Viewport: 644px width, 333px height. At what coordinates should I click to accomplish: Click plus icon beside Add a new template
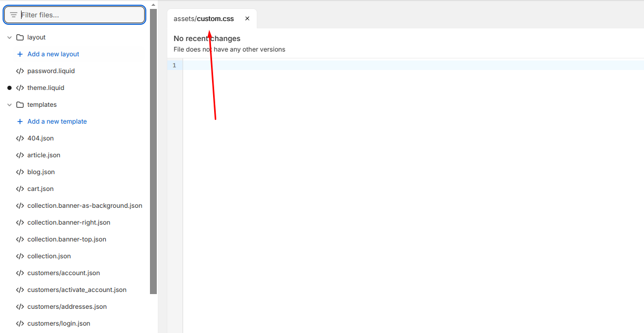(x=20, y=122)
